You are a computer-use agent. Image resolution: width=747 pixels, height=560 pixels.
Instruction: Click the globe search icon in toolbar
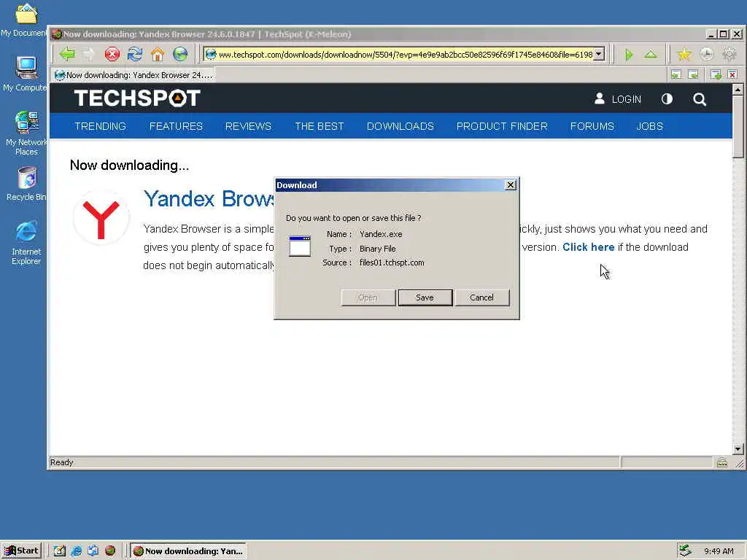coord(180,54)
